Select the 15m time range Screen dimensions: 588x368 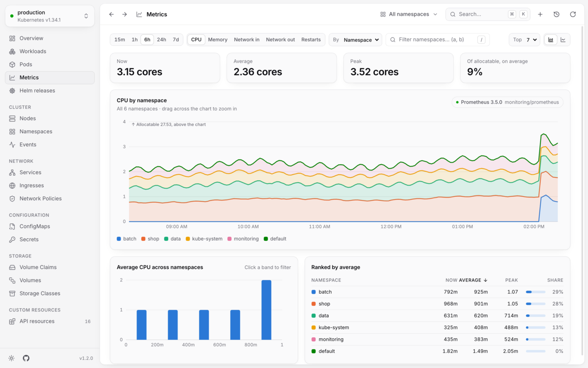120,40
